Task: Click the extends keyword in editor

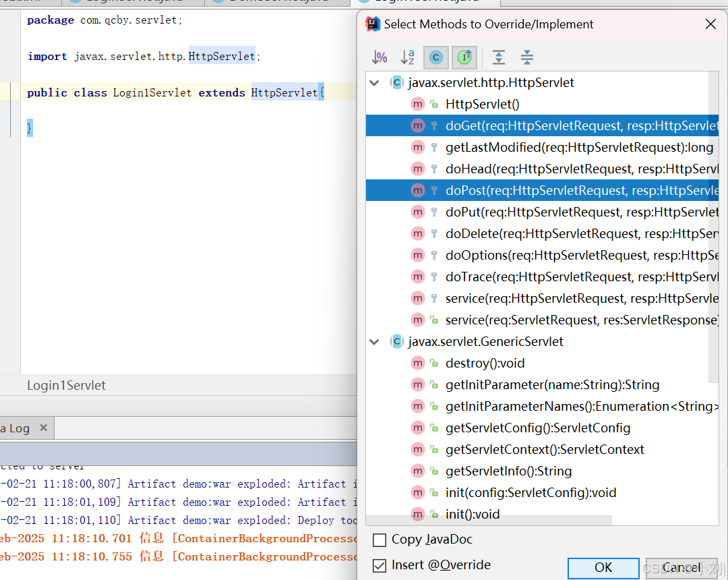Action: (222, 92)
